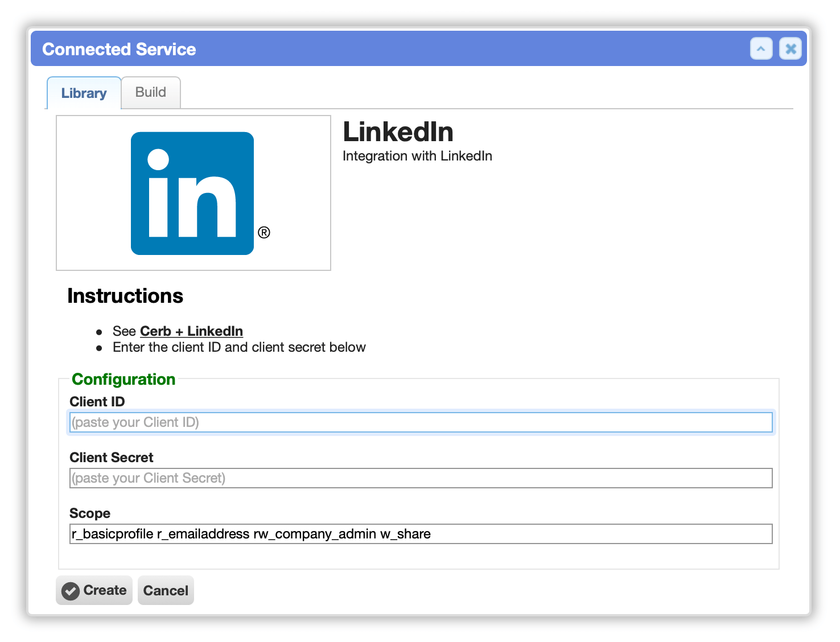Collapse the Connected Service popup with chevron
840x642 pixels.
[x=761, y=49]
